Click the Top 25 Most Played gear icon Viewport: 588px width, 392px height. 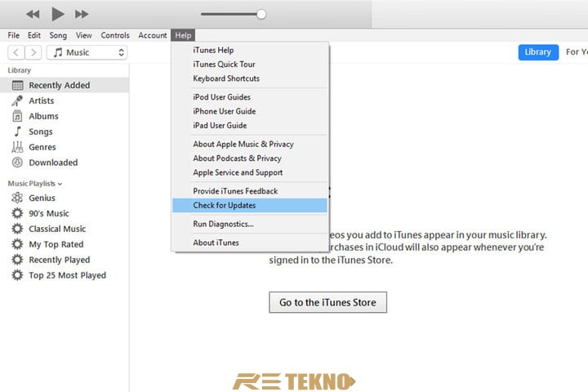17,275
